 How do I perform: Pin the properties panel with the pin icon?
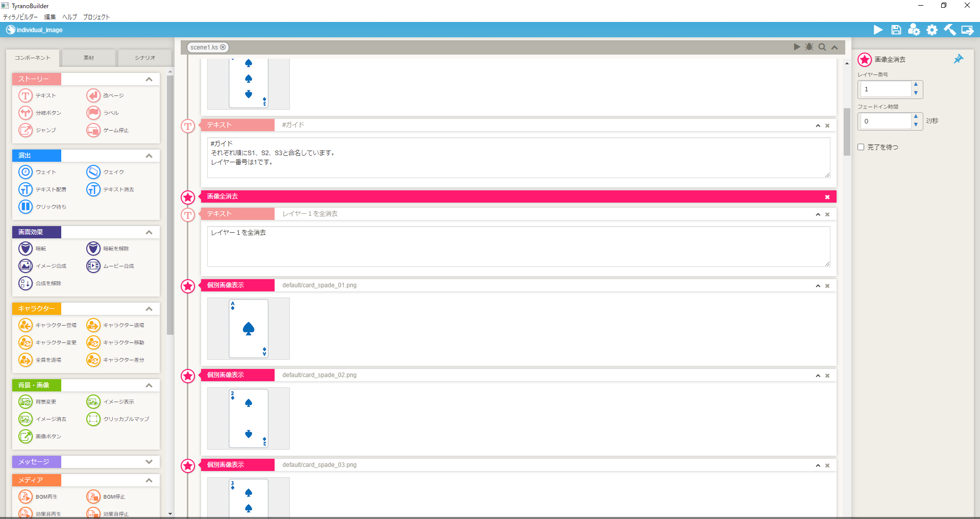[x=959, y=59]
